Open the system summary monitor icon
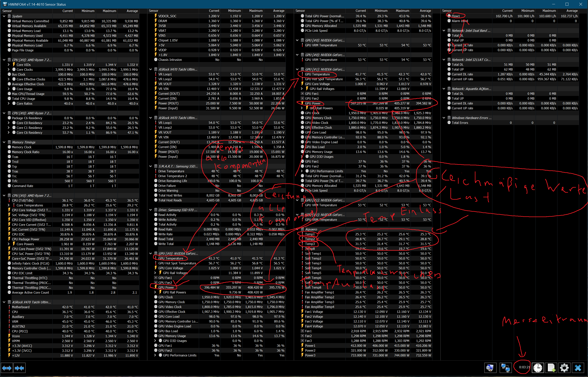Image resolution: width=588 pixels, height=377 pixels. [x=490, y=368]
